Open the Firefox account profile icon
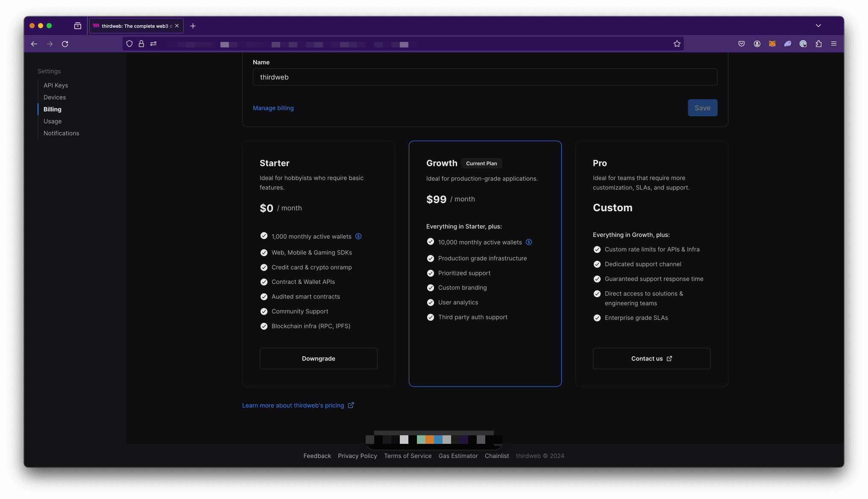 (x=757, y=44)
